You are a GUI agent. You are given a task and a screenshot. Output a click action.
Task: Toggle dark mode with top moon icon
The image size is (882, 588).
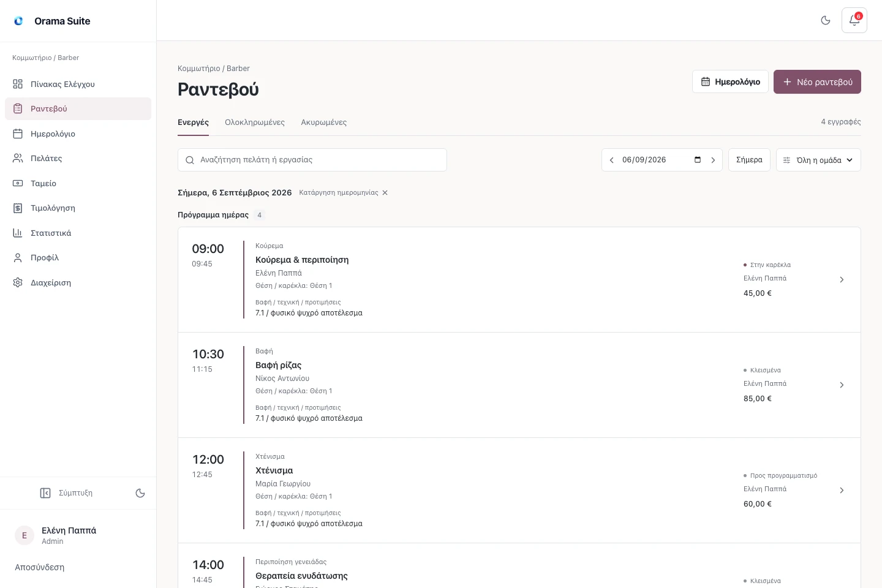coord(826,20)
